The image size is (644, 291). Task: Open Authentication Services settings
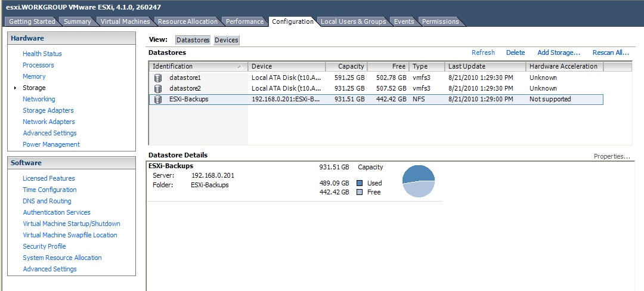click(x=57, y=212)
